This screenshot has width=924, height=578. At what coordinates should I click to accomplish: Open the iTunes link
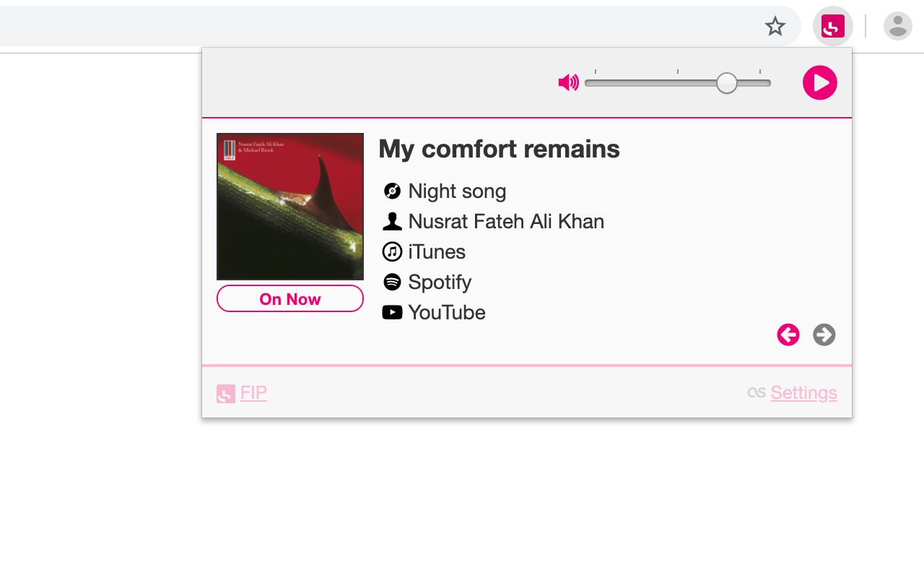click(437, 251)
